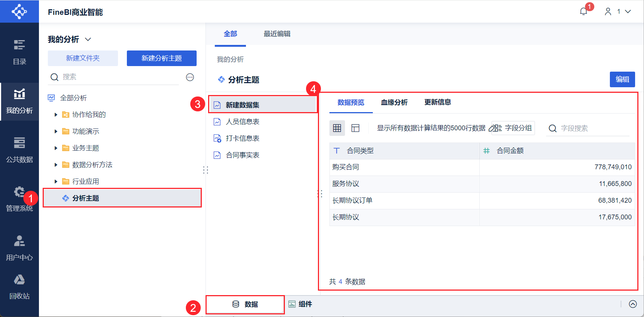Switch to table grid view
The image size is (644, 317).
(337, 128)
